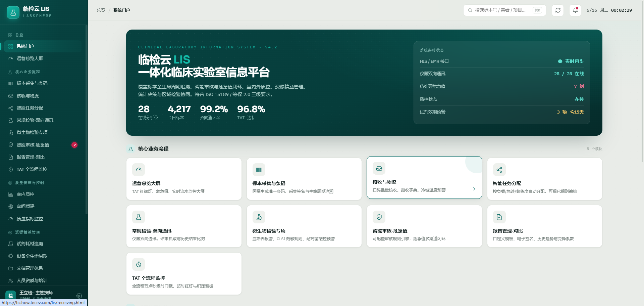Open 智能任务分配 from the sidebar

(43, 108)
